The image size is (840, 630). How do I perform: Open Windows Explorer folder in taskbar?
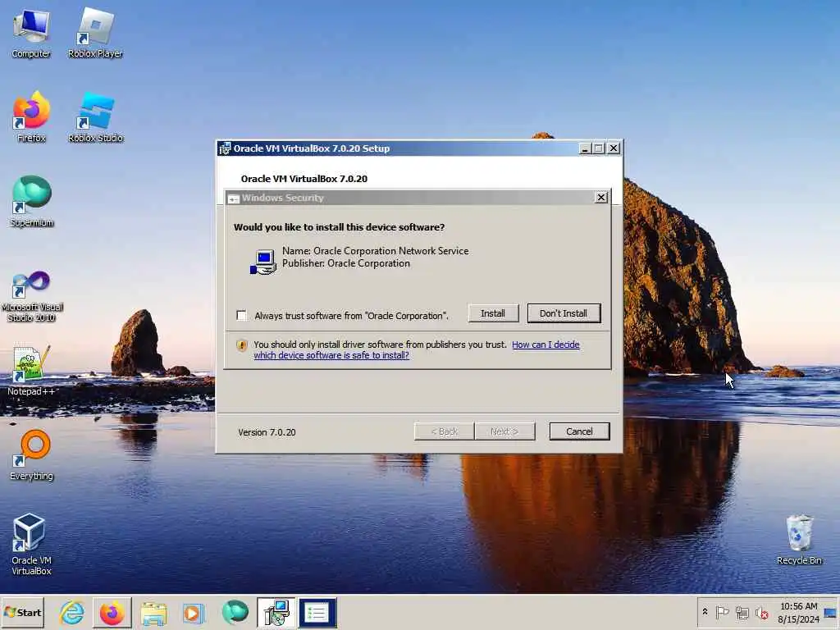(x=153, y=612)
